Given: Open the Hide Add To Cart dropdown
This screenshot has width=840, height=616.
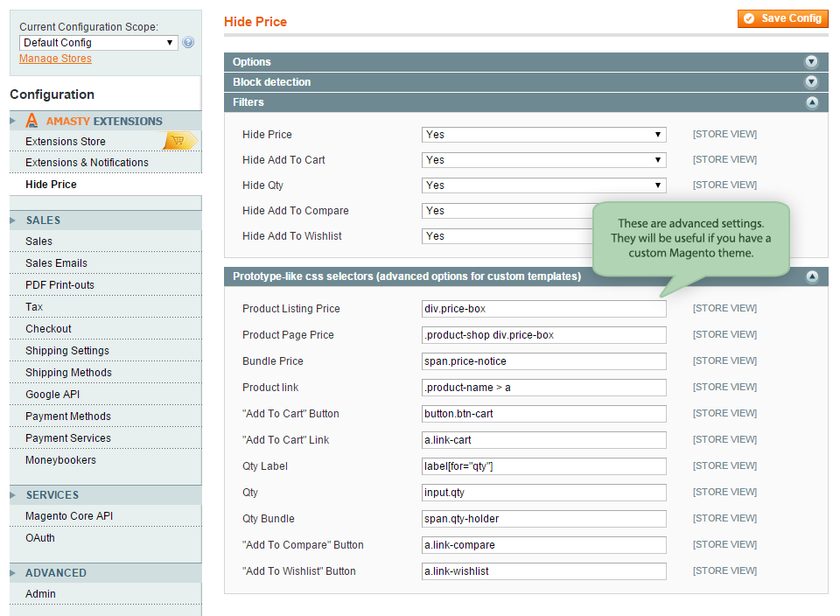Looking at the screenshot, I should pos(543,159).
